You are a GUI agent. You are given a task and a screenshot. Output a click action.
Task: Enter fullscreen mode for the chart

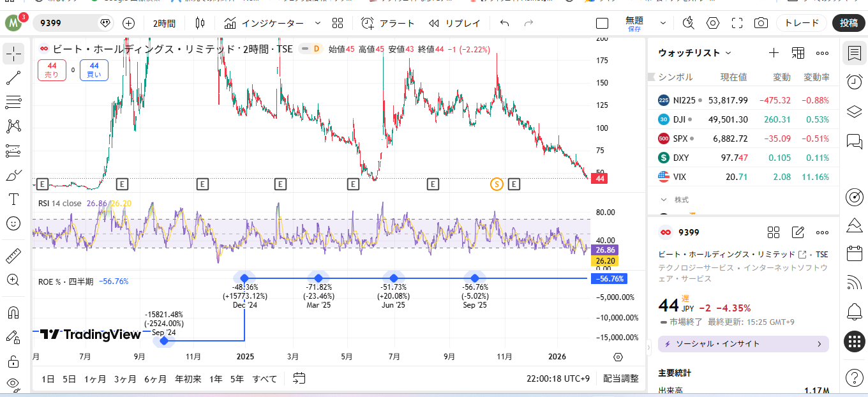(x=737, y=24)
